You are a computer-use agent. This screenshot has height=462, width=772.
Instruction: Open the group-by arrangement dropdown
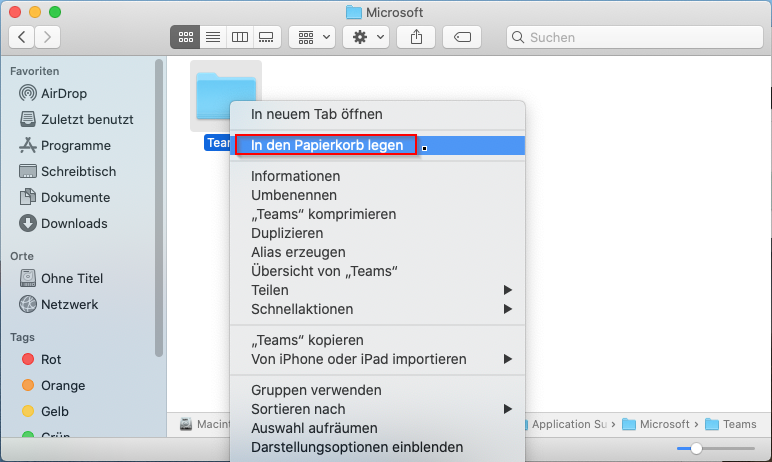(x=312, y=37)
